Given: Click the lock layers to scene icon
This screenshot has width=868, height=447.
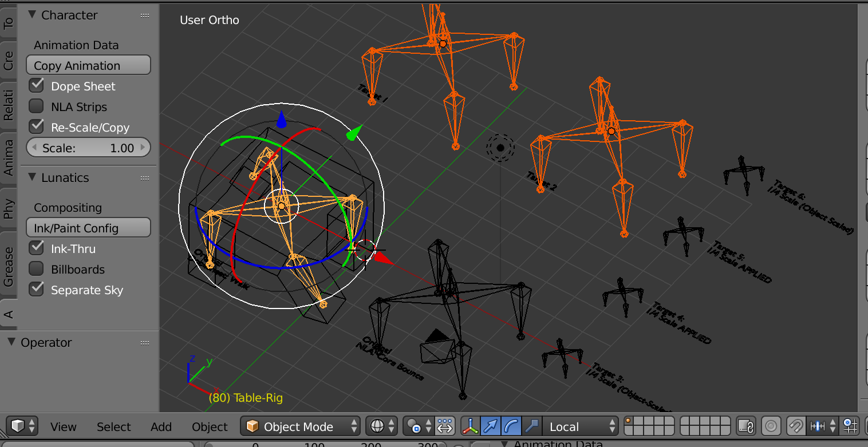Looking at the screenshot, I should click(745, 426).
